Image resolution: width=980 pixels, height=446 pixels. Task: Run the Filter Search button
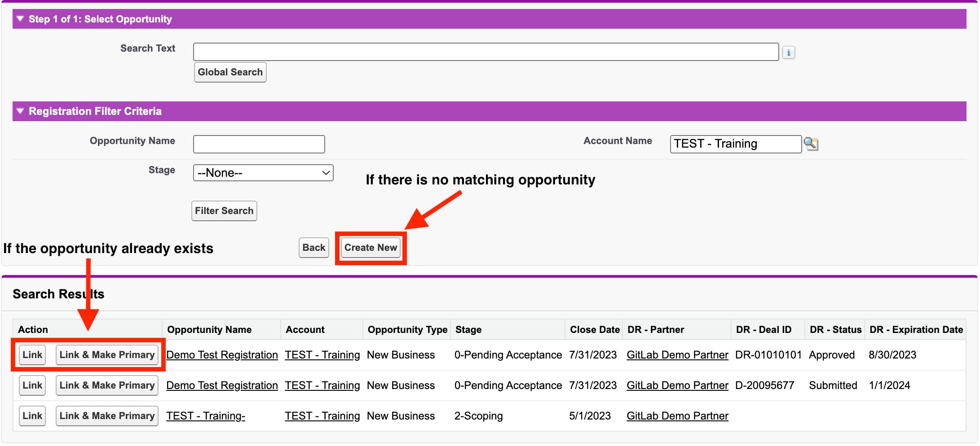tap(224, 211)
